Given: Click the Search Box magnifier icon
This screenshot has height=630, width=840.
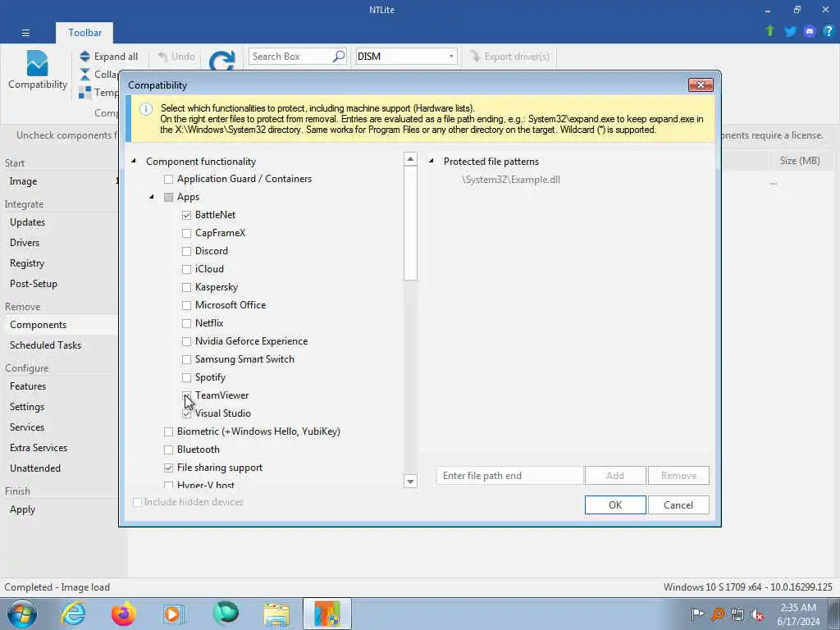Looking at the screenshot, I should tap(339, 57).
